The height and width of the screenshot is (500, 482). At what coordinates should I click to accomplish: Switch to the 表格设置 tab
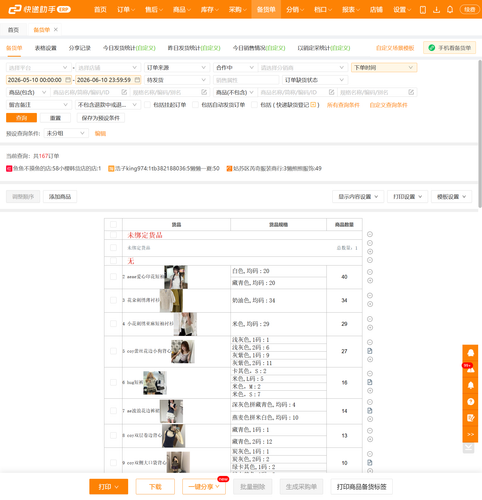(x=46, y=48)
